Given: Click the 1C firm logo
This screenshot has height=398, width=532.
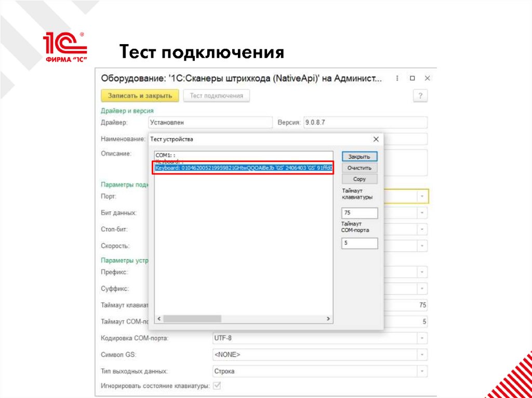Looking at the screenshot, I should coord(65,47).
